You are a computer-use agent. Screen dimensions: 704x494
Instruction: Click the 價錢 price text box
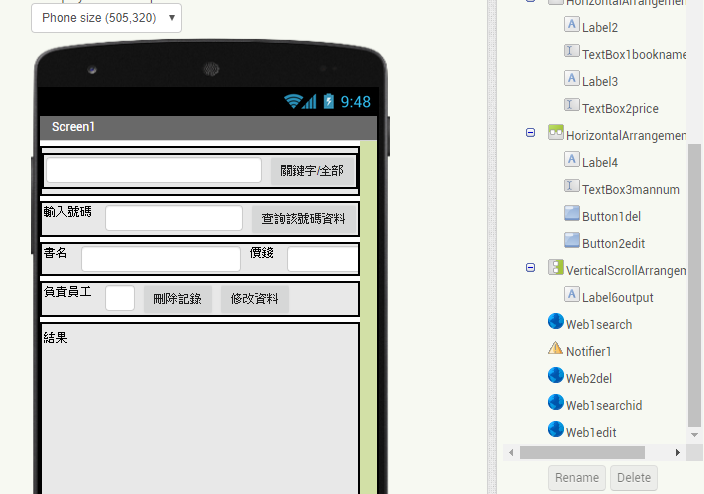322,259
